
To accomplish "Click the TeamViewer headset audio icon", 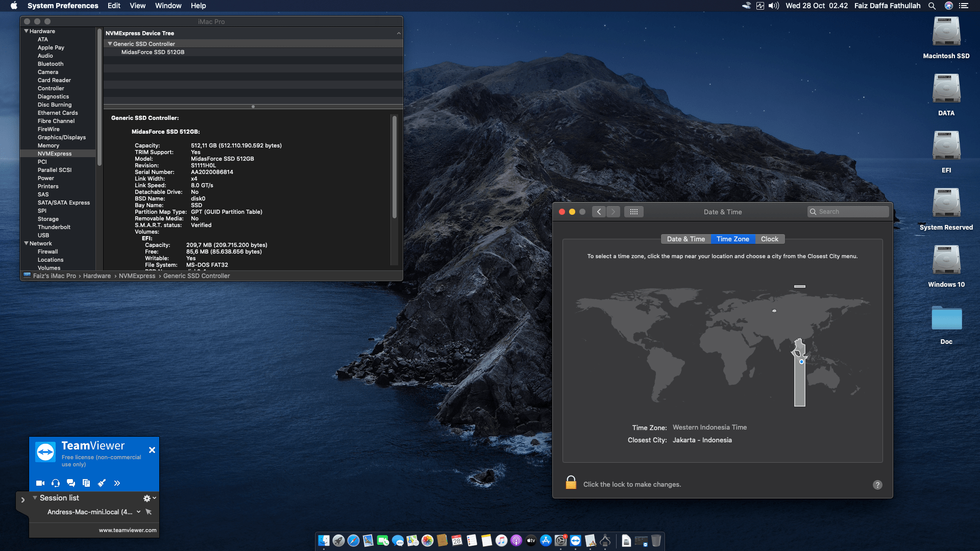I will pyautogui.click(x=56, y=483).
